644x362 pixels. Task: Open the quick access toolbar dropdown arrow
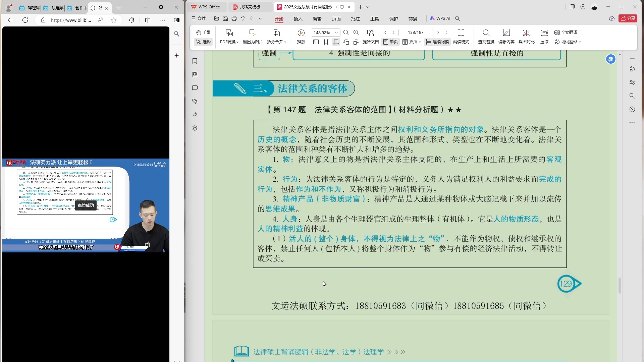260,19
